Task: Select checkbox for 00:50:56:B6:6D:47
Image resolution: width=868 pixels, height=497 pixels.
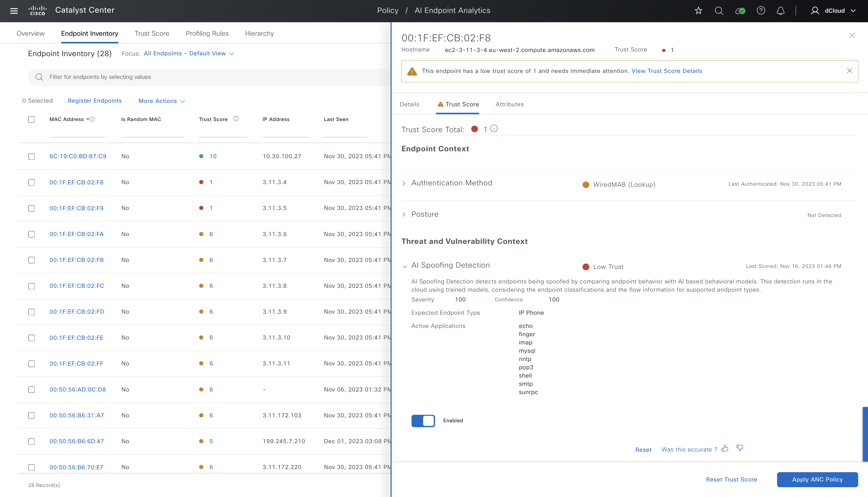Action: [31, 441]
